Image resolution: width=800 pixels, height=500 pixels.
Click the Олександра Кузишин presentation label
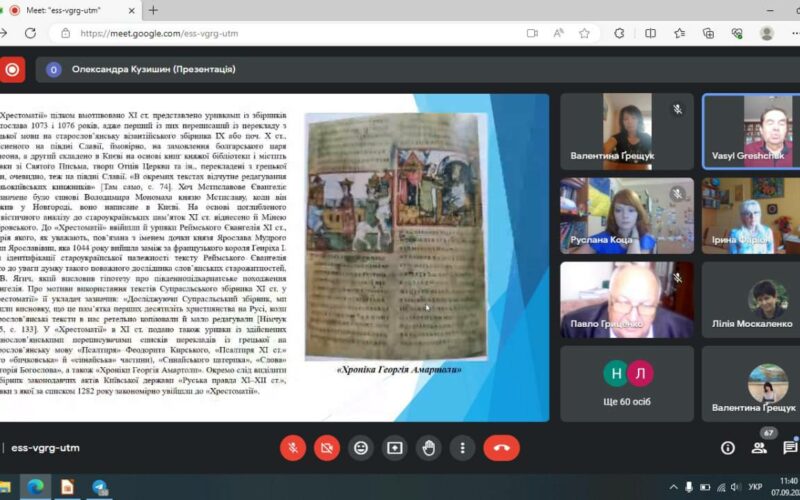pos(155,69)
